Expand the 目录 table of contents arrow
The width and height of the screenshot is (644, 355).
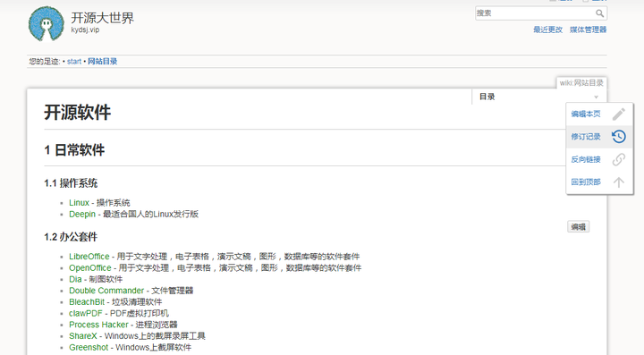[596, 97]
